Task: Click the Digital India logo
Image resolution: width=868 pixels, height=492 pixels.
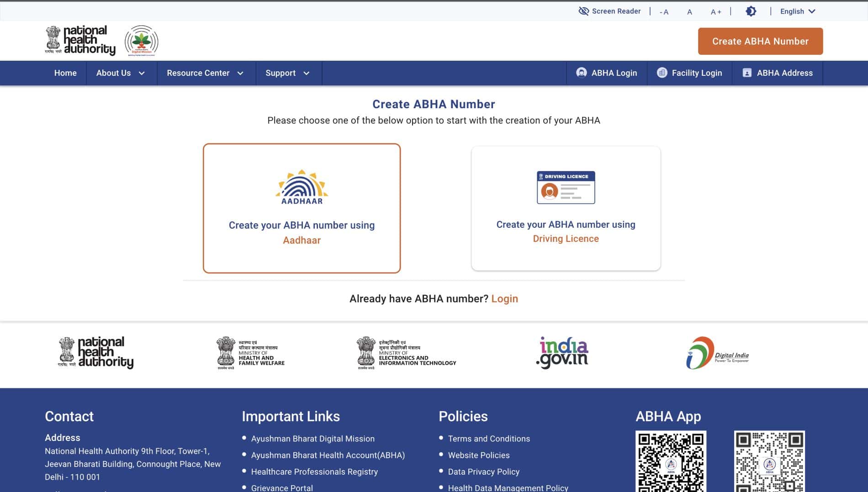Action: click(717, 353)
